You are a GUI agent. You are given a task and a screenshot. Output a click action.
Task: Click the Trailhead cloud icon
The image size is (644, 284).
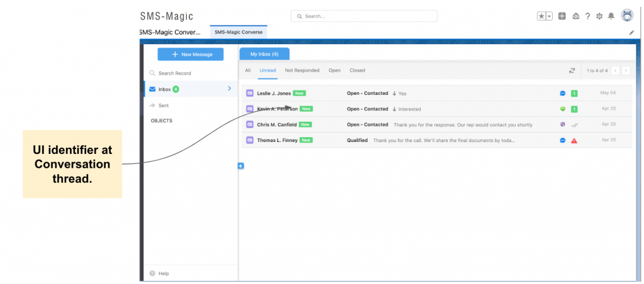576,16
